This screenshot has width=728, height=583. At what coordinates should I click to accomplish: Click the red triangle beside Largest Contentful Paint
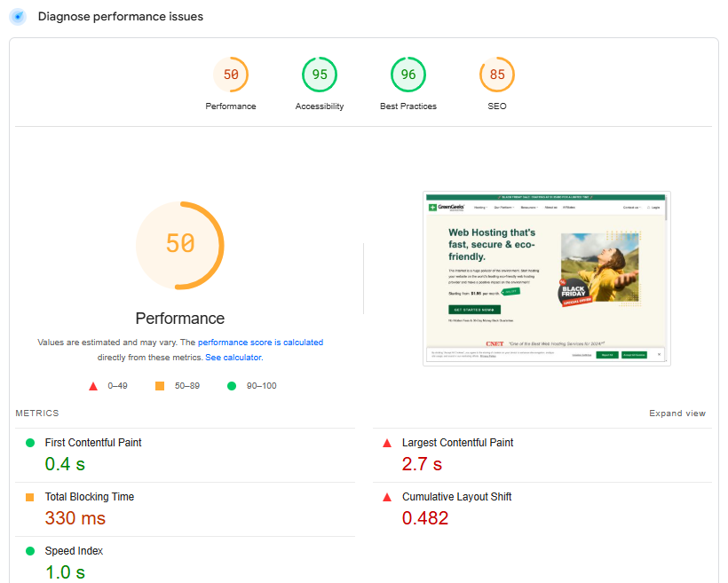point(387,442)
